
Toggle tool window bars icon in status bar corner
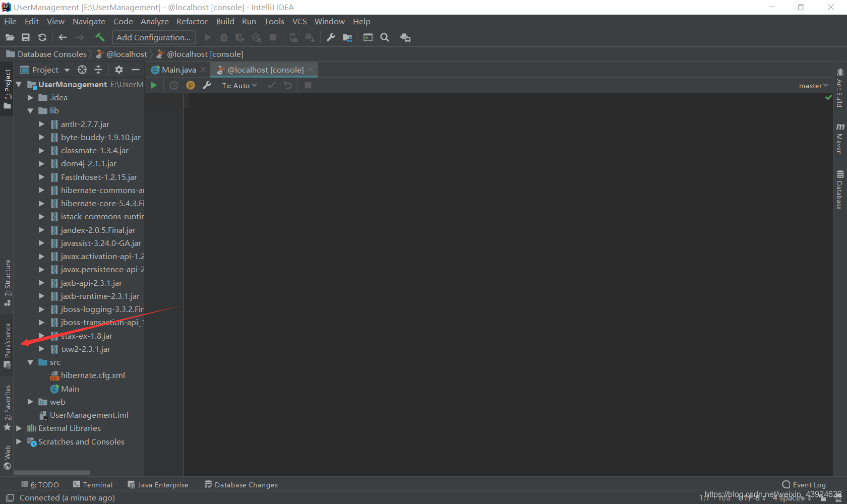pos(10,497)
